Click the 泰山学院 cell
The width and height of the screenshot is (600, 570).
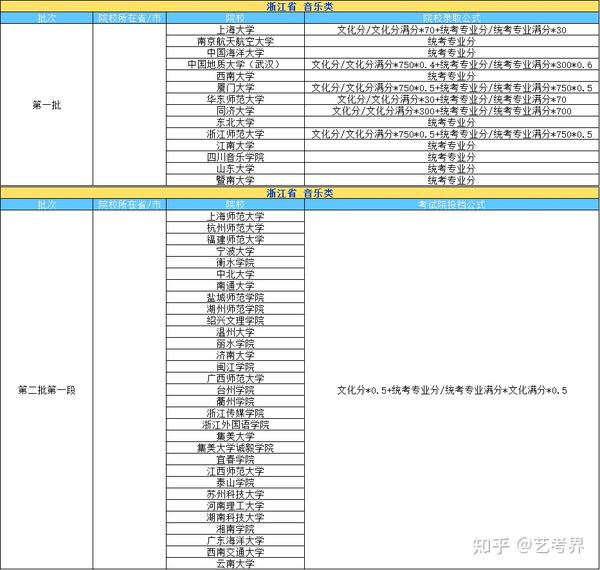point(235,482)
